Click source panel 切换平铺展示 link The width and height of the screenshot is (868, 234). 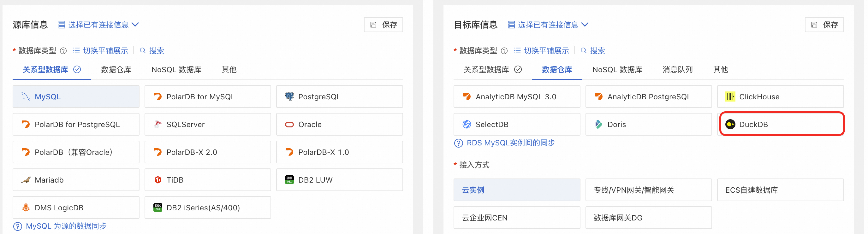(x=100, y=51)
